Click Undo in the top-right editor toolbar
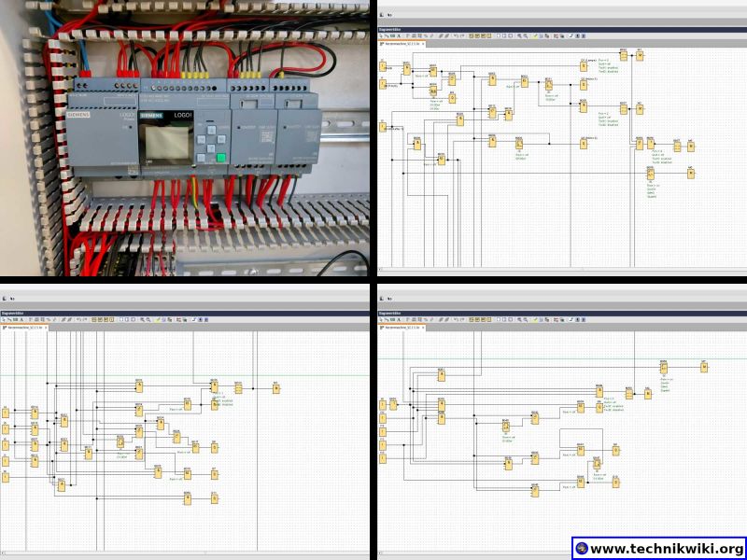 pos(456,35)
